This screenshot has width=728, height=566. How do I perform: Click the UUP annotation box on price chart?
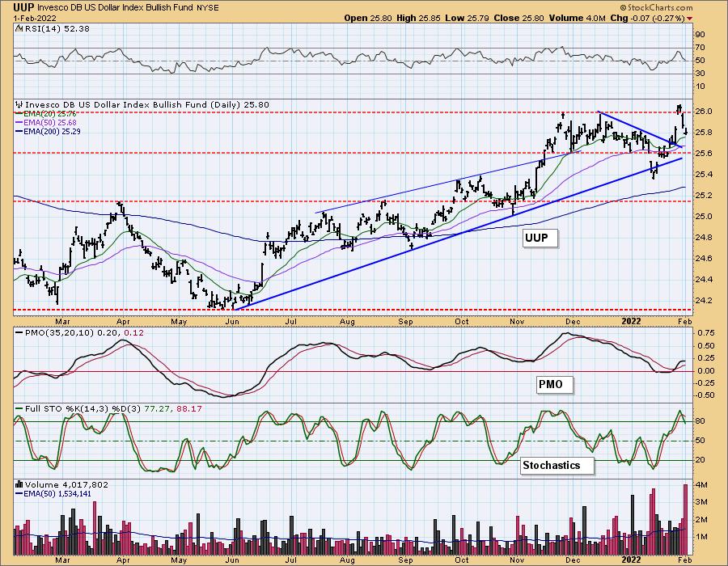(x=539, y=238)
